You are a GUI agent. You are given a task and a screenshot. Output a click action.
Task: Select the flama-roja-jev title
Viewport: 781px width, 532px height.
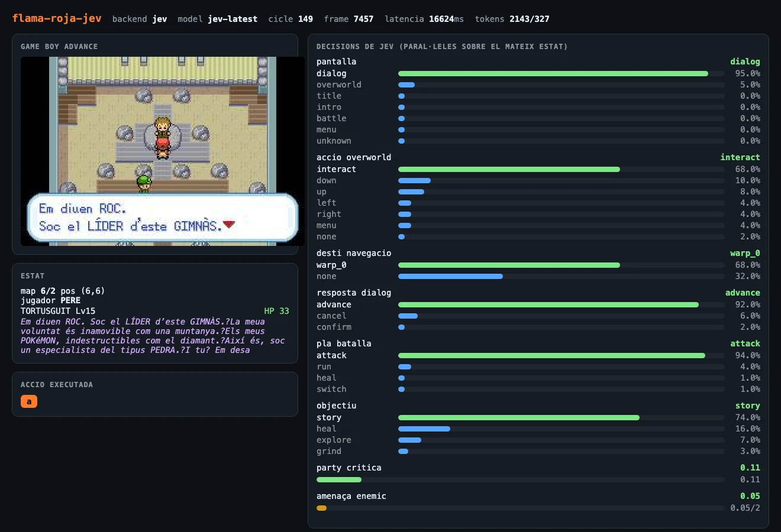coord(57,18)
